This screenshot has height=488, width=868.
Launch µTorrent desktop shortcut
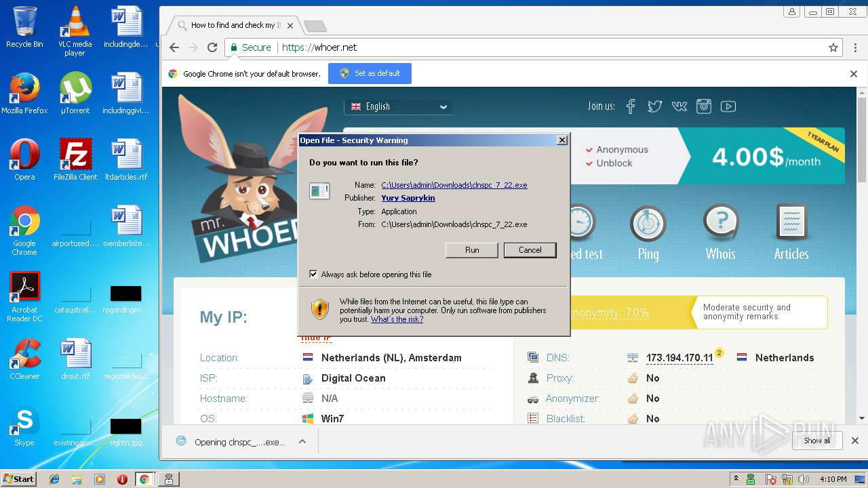pos(75,94)
